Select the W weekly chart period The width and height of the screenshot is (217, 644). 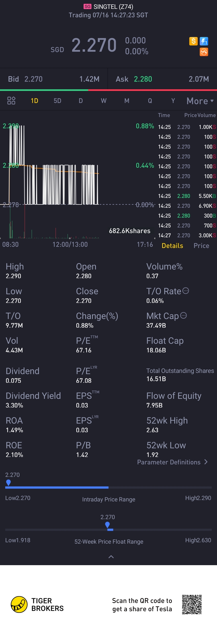tap(104, 101)
